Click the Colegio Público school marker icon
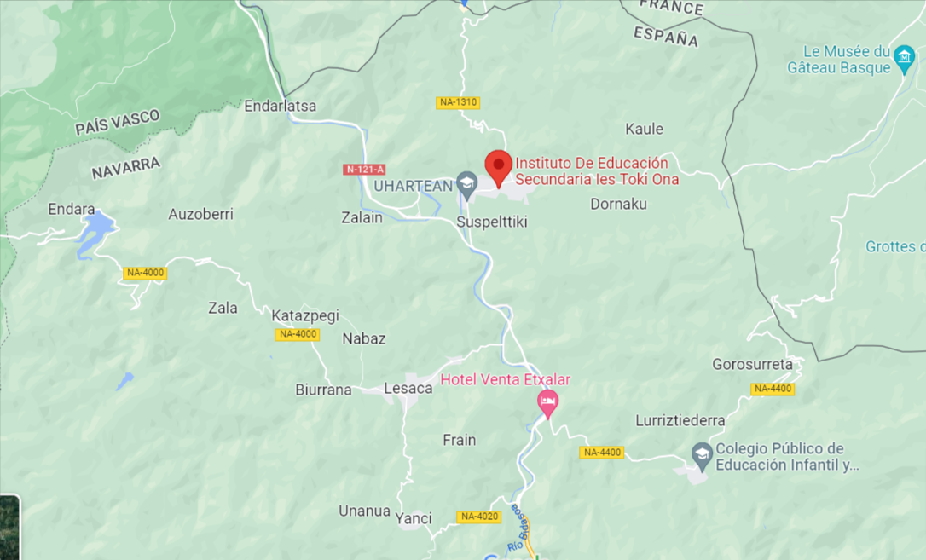 [x=703, y=457]
